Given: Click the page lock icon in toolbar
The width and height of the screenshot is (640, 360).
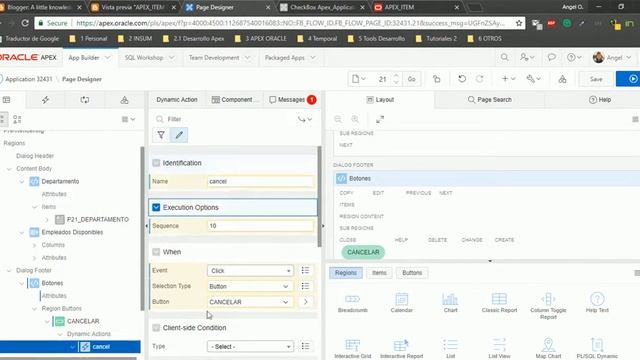Looking at the screenshot, I should (437, 79).
